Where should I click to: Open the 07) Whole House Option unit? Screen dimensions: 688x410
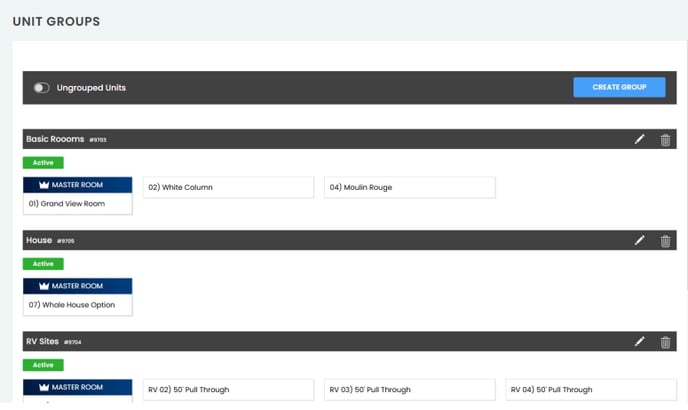tap(78, 305)
